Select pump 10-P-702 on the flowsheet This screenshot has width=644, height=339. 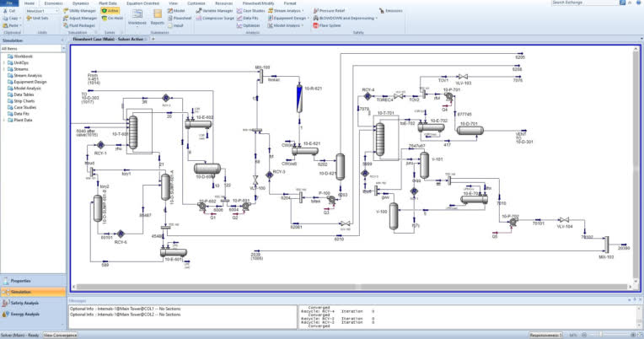tap(513, 222)
